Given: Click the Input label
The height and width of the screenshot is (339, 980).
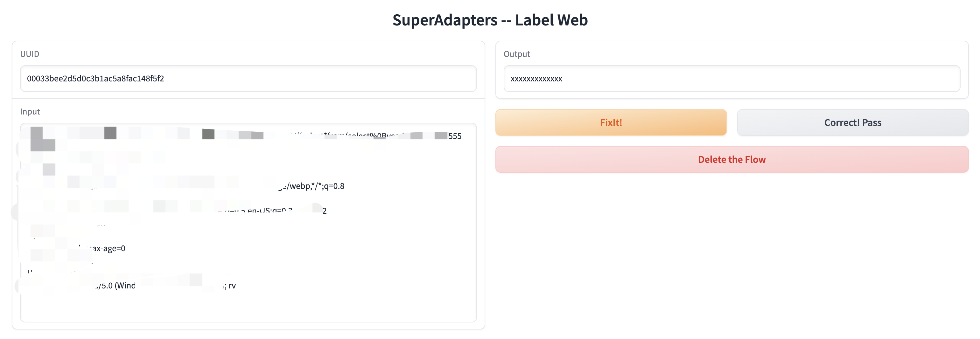Looking at the screenshot, I should (30, 111).
